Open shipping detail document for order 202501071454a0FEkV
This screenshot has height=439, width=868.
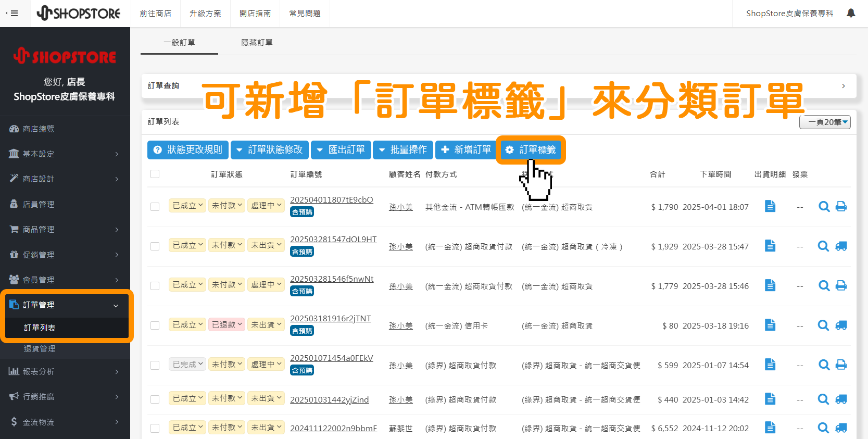pyautogui.click(x=770, y=365)
